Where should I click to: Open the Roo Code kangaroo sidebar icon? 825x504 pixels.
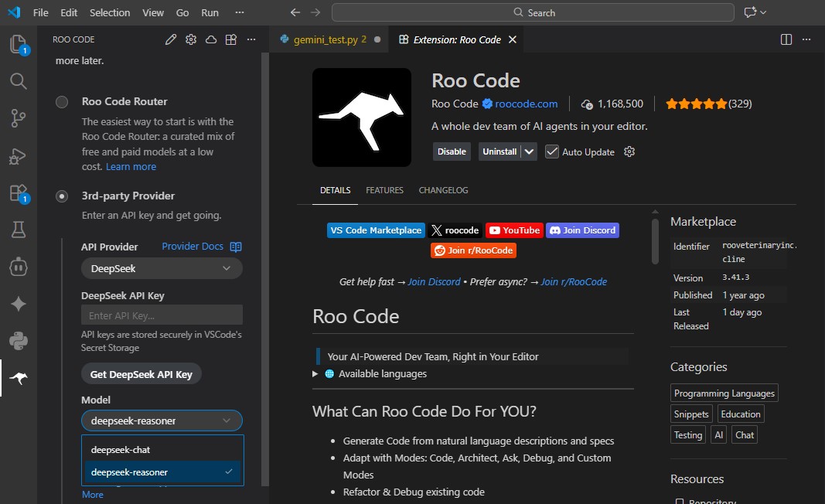pos(17,378)
